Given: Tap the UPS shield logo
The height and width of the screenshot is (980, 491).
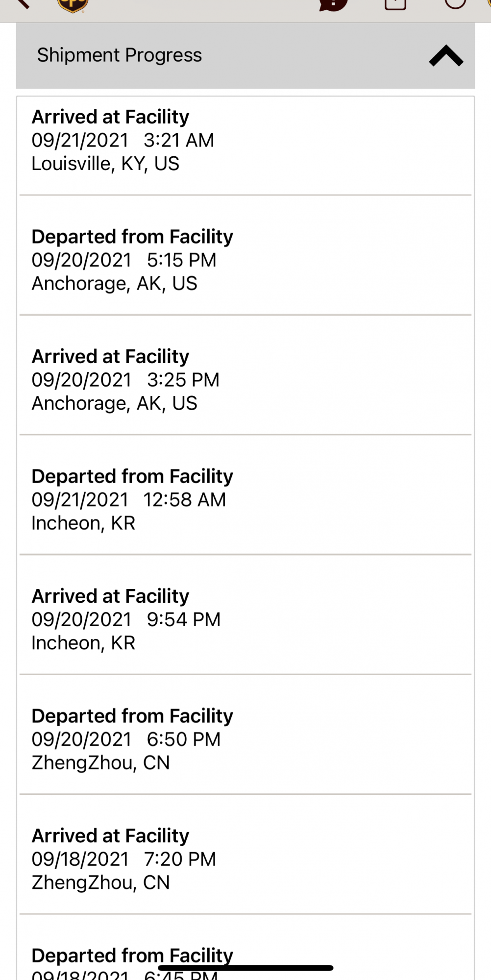Looking at the screenshot, I should pyautogui.click(x=73, y=6).
